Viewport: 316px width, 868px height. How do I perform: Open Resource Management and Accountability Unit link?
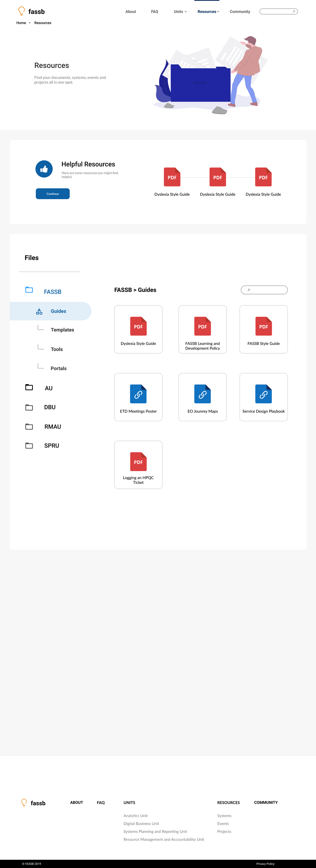pyautogui.click(x=164, y=839)
